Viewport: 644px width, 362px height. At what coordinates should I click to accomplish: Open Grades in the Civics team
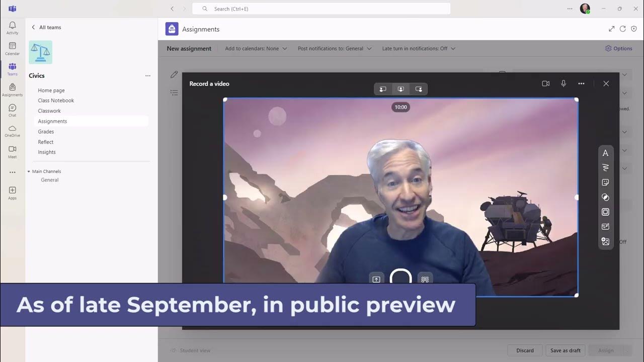tap(46, 132)
